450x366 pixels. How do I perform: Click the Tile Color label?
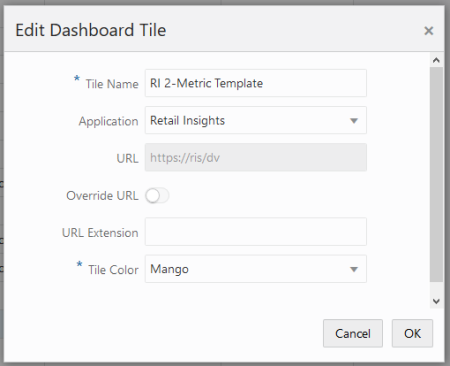coord(113,270)
